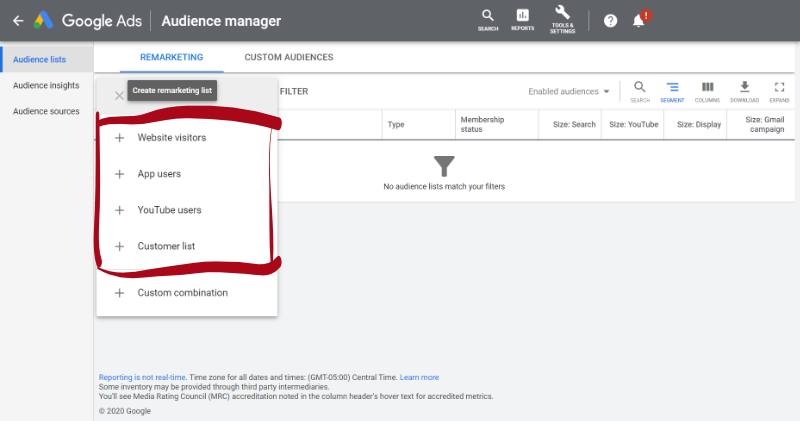The height and width of the screenshot is (421, 800).
Task: Open Tools & Settings wrench
Action: pos(562,20)
